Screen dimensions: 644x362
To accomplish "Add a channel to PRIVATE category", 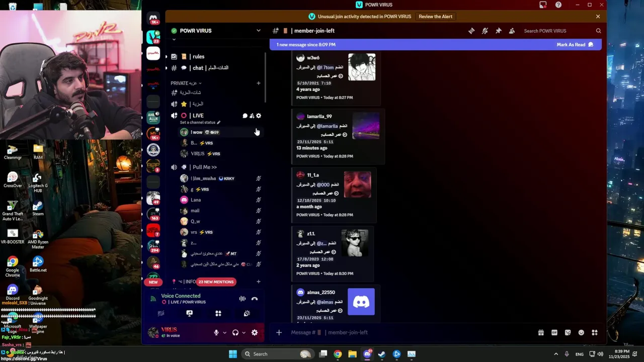I will (259, 83).
